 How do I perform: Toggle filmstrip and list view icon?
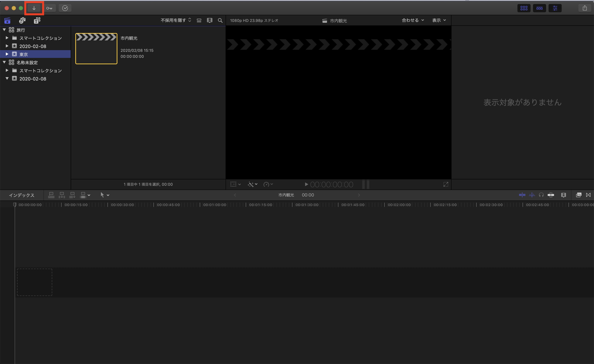coord(199,20)
